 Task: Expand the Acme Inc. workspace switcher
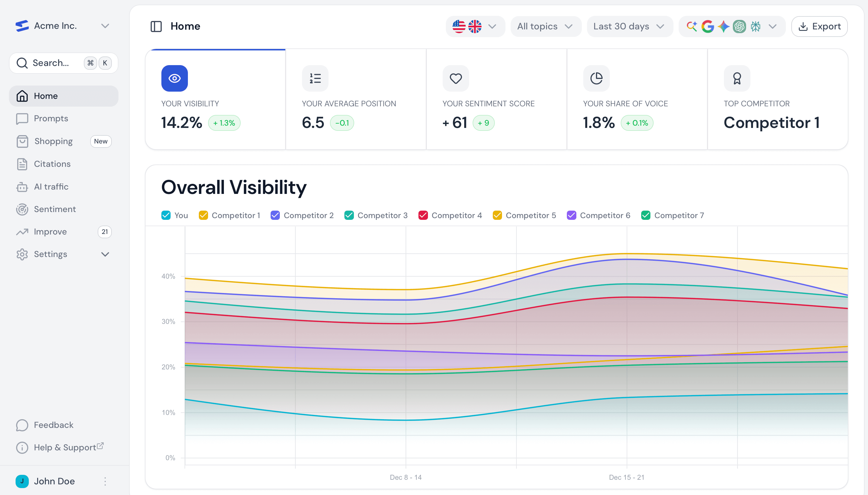pyautogui.click(x=105, y=25)
